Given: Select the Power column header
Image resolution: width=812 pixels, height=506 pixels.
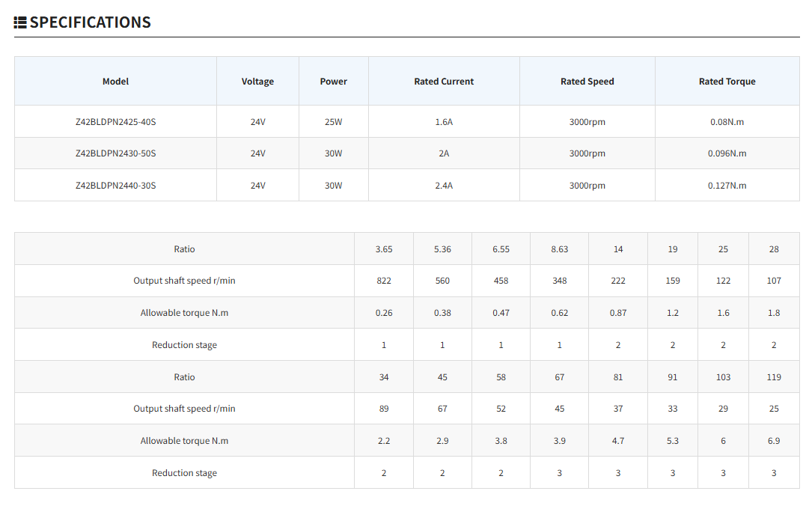Looking at the screenshot, I should point(333,82).
